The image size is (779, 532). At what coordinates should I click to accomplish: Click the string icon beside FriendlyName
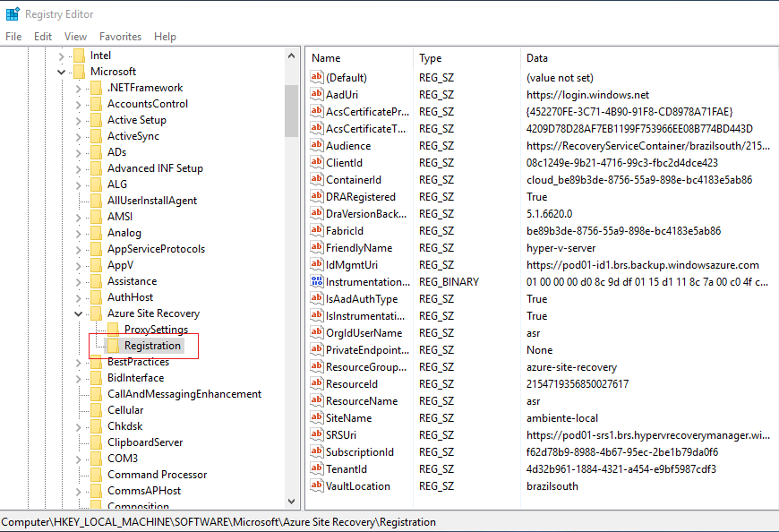[x=316, y=247]
